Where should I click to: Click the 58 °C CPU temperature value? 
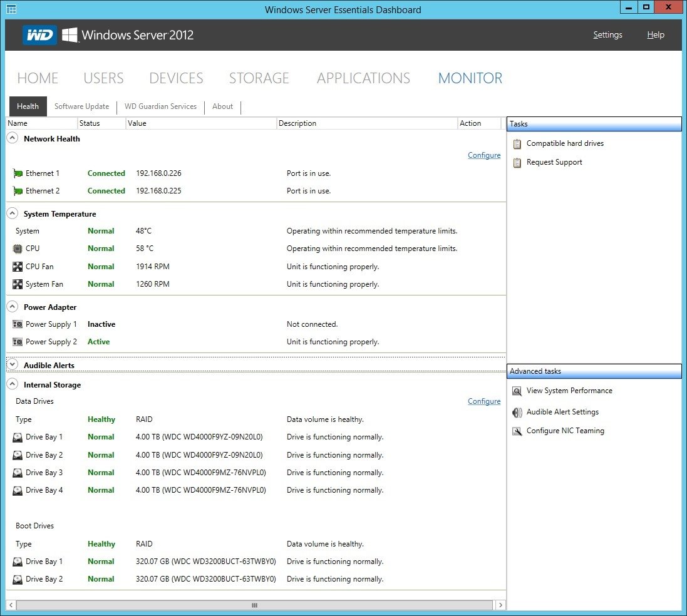[x=145, y=249]
